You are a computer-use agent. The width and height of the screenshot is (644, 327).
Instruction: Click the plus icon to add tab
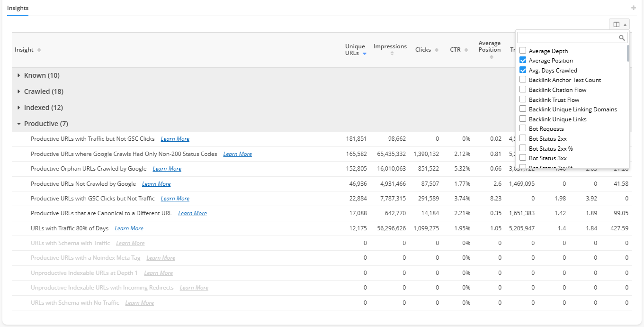[634, 8]
